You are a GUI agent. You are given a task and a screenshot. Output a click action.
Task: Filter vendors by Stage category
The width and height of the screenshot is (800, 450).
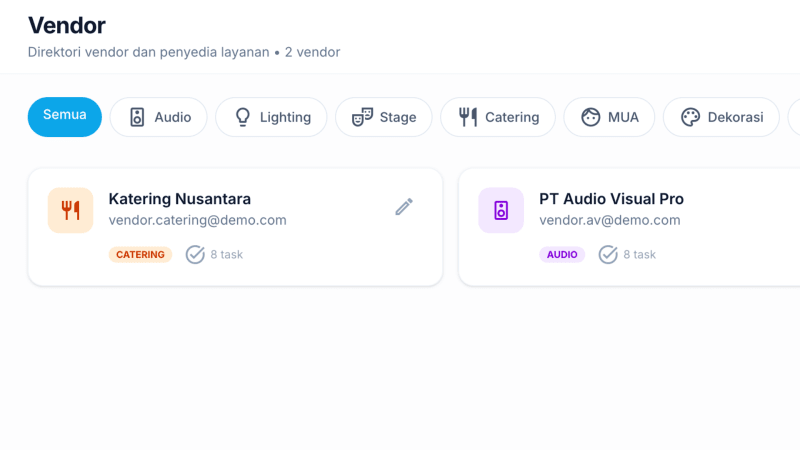384,117
